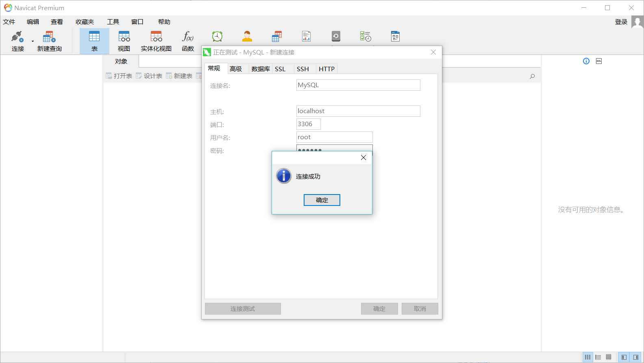Click the 端口 field showing 3306
The image size is (644, 363).
point(309,124)
